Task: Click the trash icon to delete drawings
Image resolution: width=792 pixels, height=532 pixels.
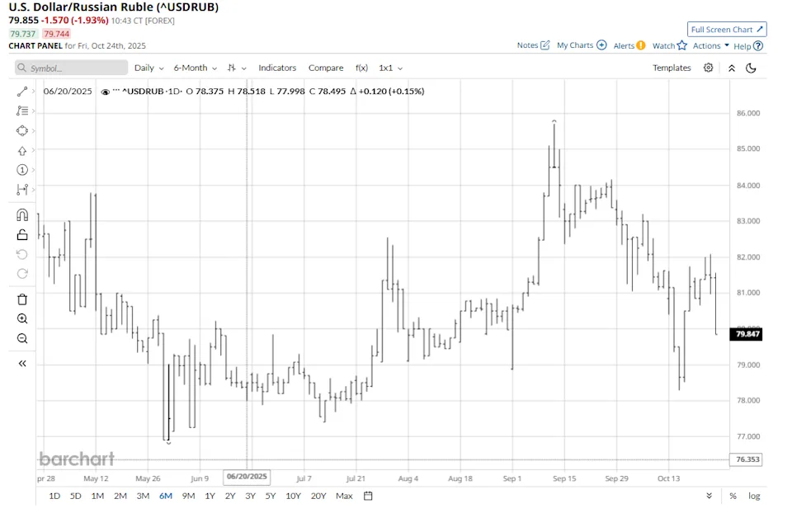Action: (x=22, y=299)
